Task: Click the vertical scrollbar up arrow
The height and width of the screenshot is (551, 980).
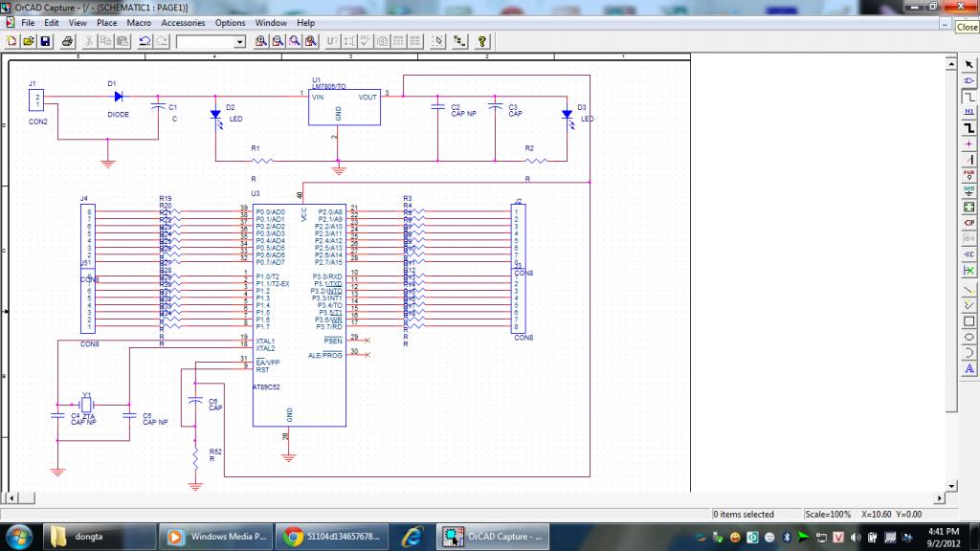Action: (950, 62)
